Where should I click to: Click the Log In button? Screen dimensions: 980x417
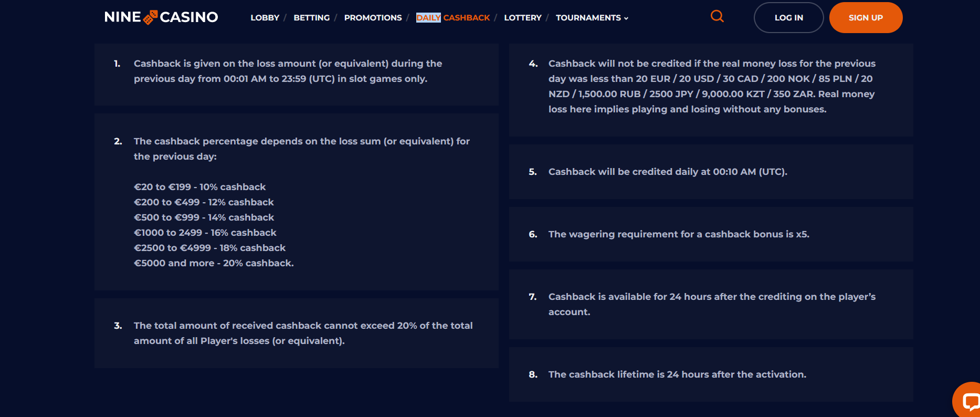[788, 17]
